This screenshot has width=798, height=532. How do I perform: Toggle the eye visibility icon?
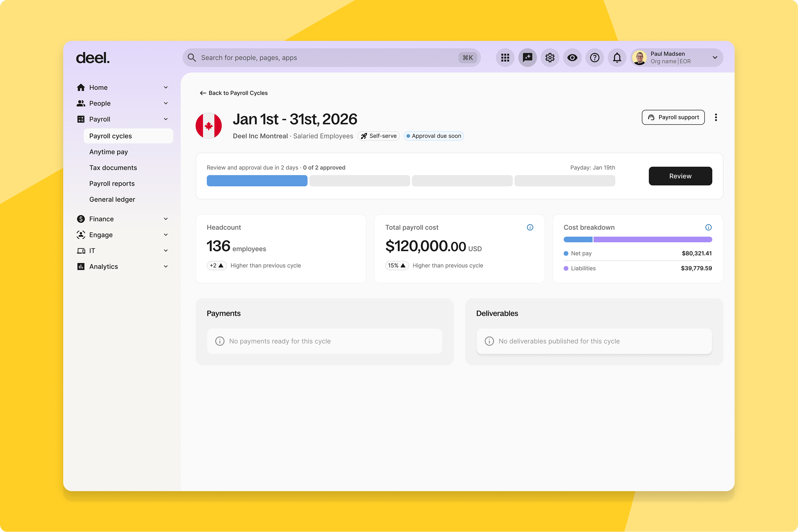tap(572, 58)
